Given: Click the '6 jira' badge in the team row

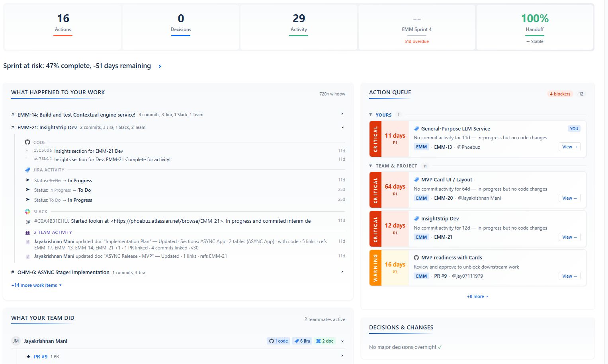Looking at the screenshot, I should [x=302, y=341].
